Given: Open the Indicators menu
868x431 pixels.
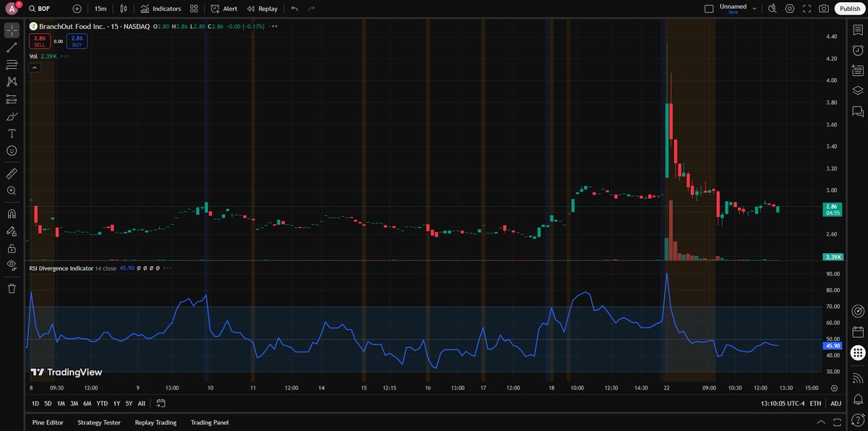Looking at the screenshot, I should tap(161, 9).
